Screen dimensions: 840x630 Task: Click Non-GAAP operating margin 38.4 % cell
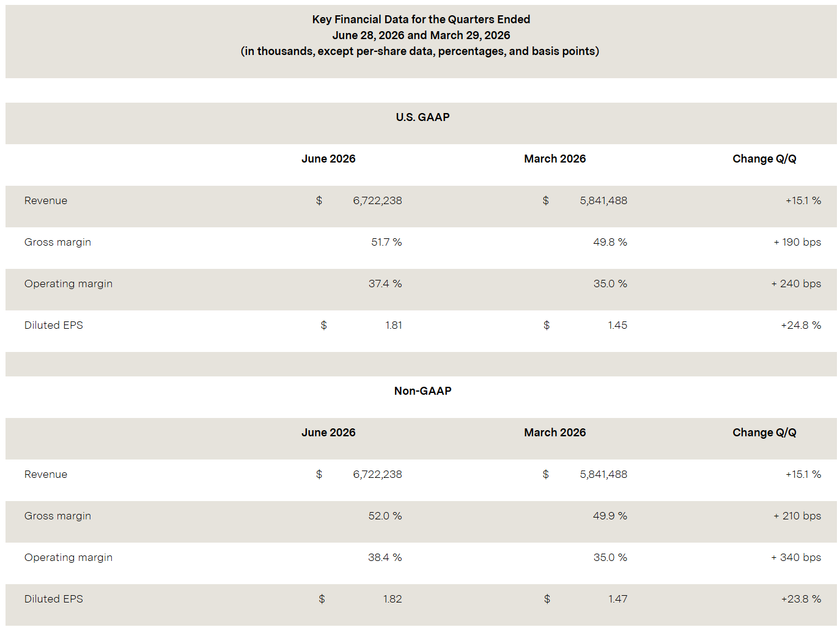point(385,557)
